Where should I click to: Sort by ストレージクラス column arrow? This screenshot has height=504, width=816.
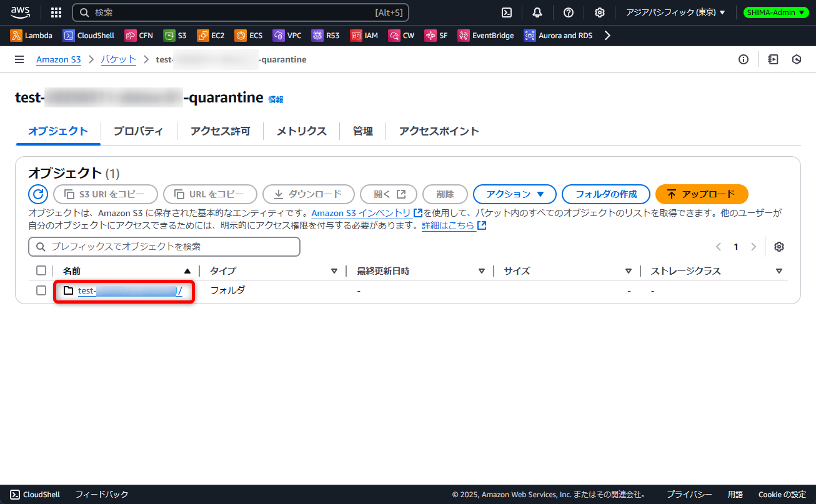(x=779, y=271)
